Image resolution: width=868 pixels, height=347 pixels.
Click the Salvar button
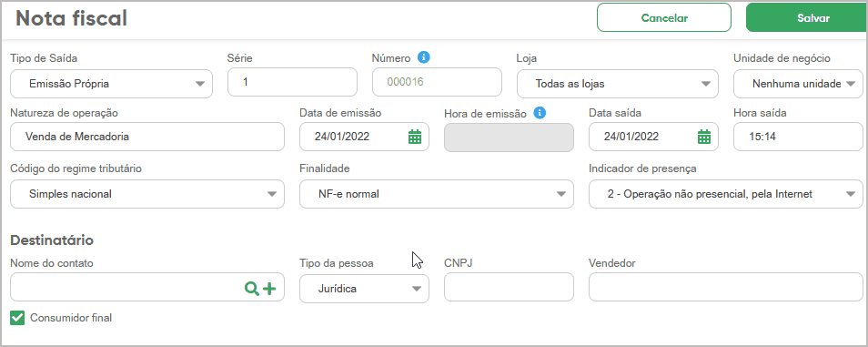click(807, 17)
